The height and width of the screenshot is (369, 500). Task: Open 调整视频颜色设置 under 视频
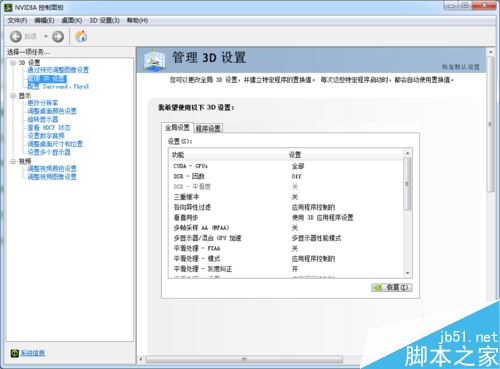click(x=52, y=169)
